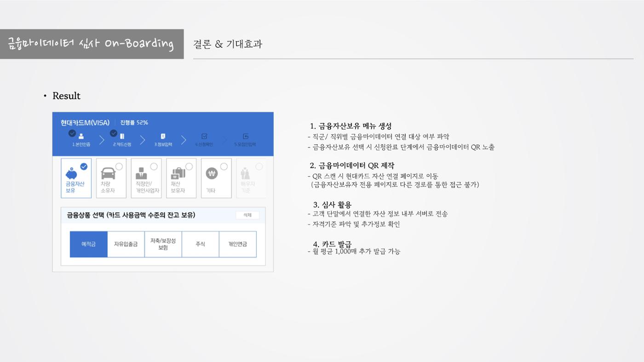Screen dimensions: 644x362
Task: Click the completed checkmark badge on 본인인증 step
Action: click(x=72, y=133)
